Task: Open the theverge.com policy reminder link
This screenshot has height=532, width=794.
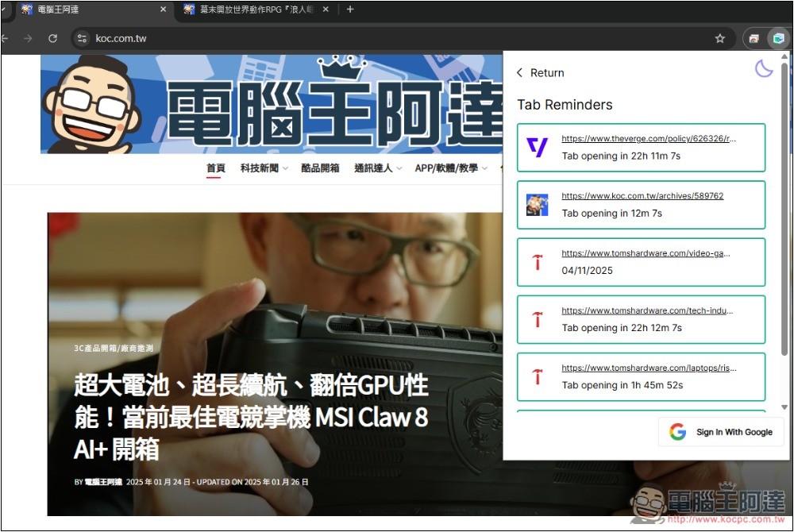Action: click(x=648, y=139)
